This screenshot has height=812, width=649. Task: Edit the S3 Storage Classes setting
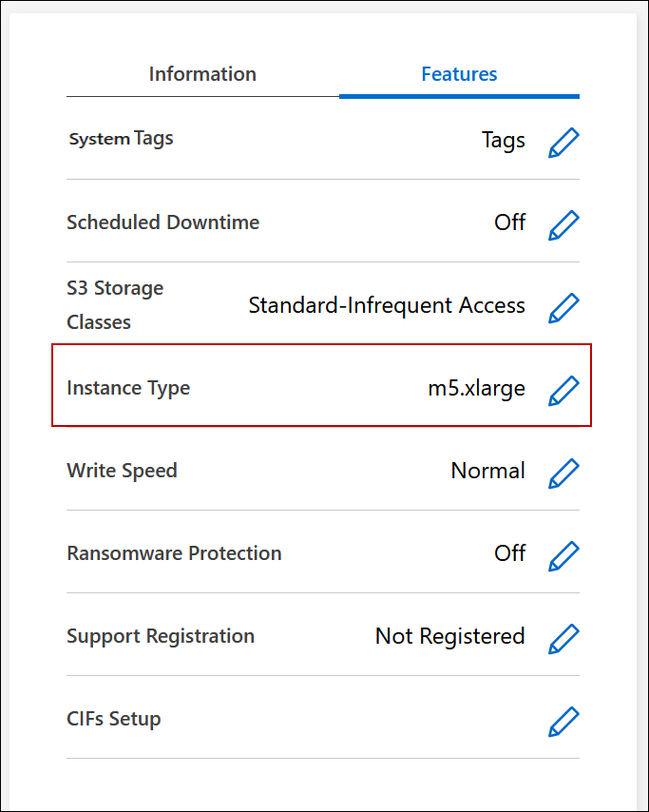point(563,307)
